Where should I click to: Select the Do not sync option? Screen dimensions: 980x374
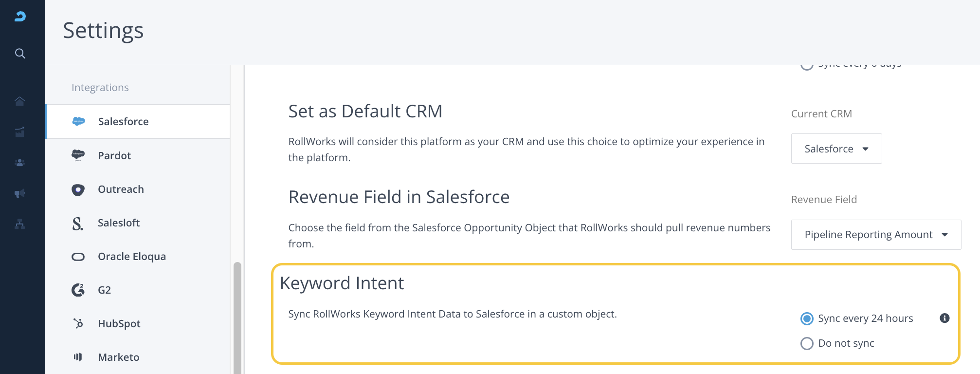point(807,343)
